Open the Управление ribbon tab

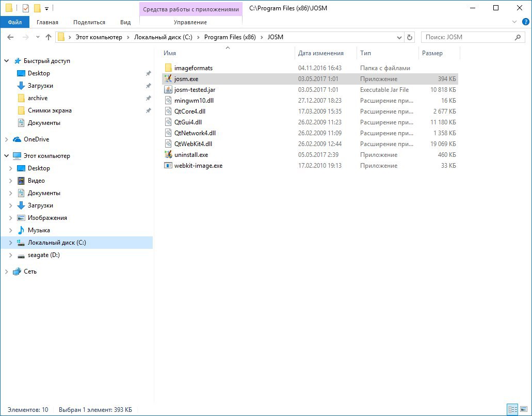pyautogui.click(x=190, y=22)
